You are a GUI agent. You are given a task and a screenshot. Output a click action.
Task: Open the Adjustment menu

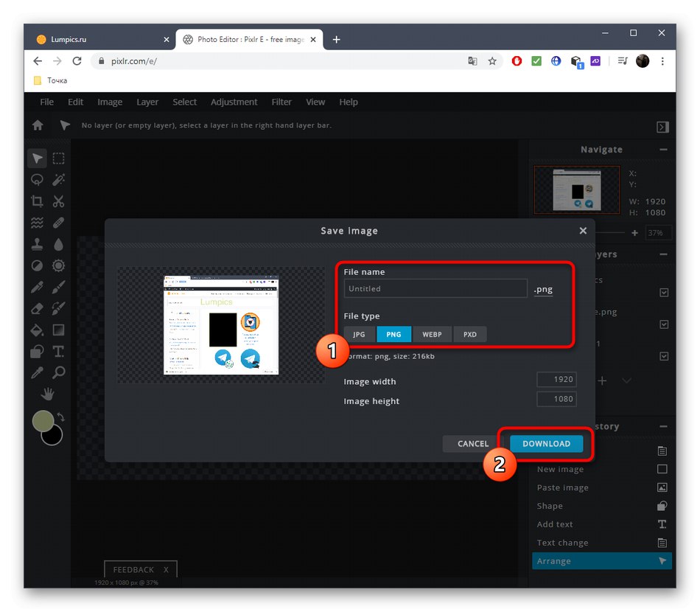(234, 102)
